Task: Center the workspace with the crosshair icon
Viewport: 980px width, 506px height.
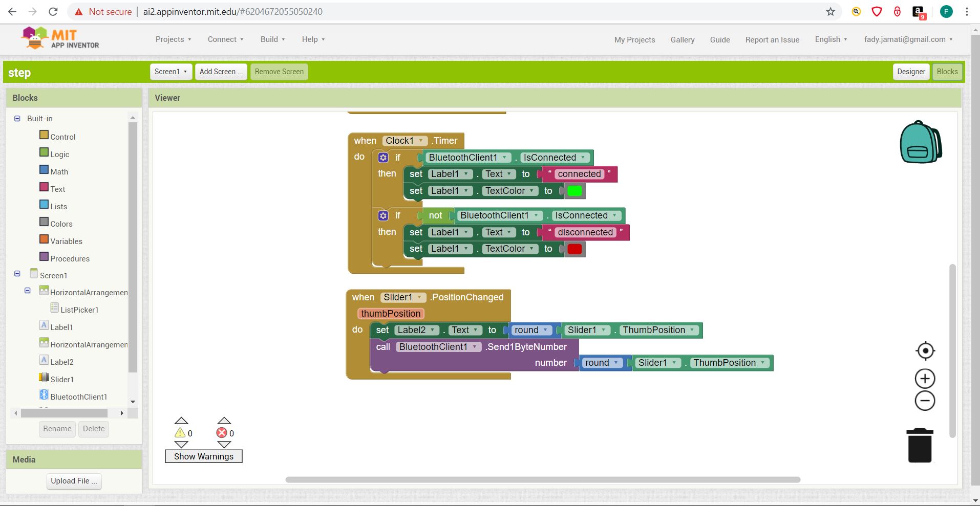Action: click(x=925, y=351)
